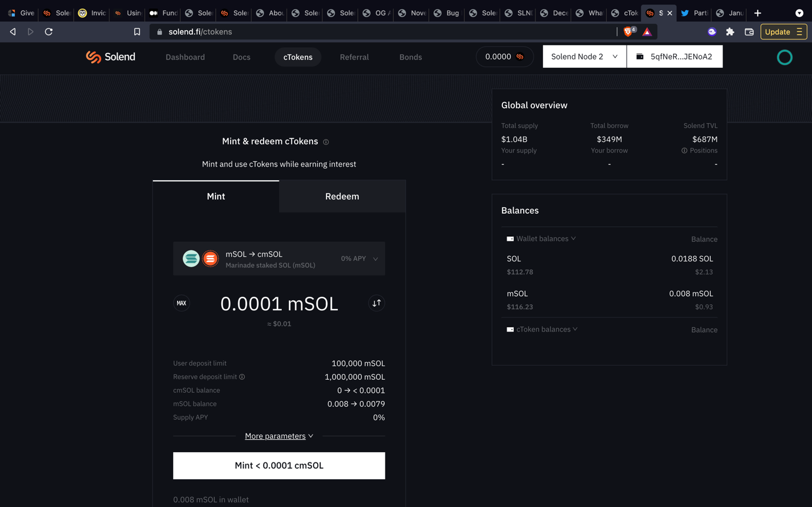The width and height of the screenshot is (812, 507).
Task: Switch to the Invic browser tab
Action: click(92, 13)
